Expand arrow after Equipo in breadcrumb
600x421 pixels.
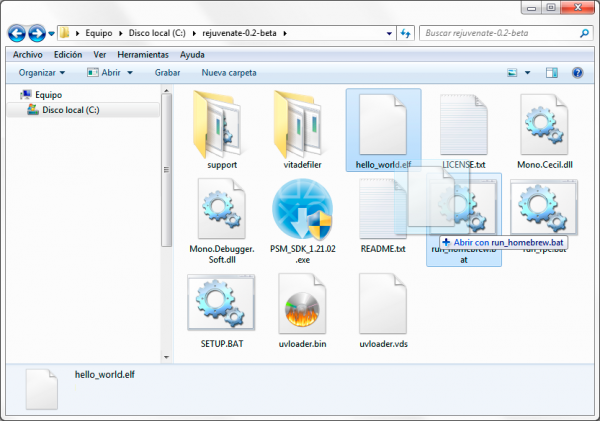pyautogui.click(x=121, y=33)
